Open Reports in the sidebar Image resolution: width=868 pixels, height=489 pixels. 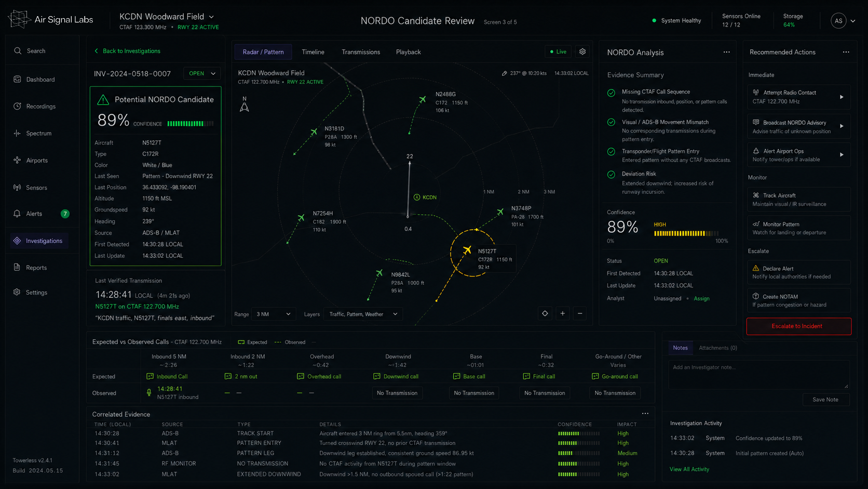click(x=30, y=268)
